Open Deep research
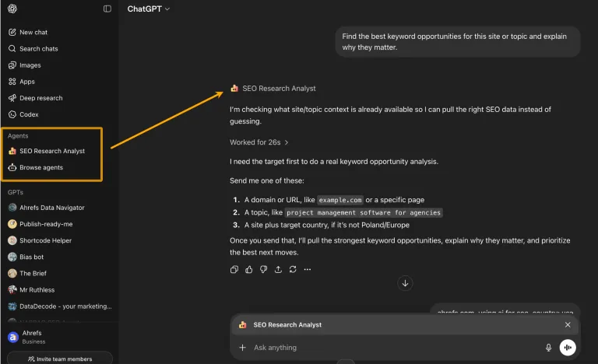This screenshot has width=598, height=364. [x=36, y=98]
